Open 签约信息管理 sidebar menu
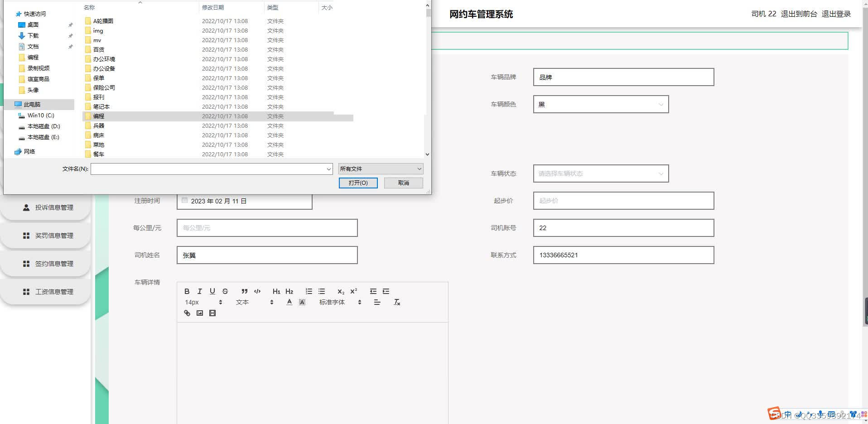The width and height of the screenshot is (868, 424). [45, 264]
